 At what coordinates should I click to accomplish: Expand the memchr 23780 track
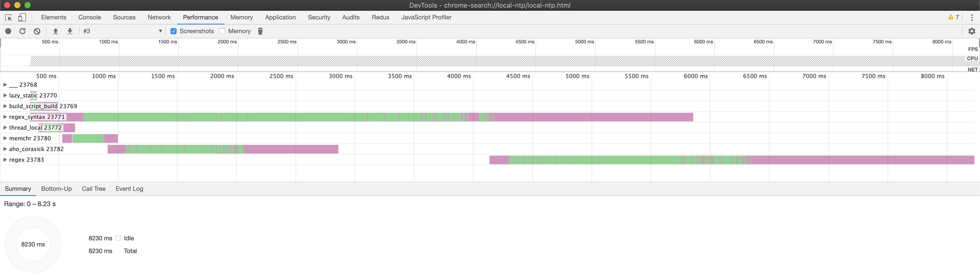click(x=5, y=138)
